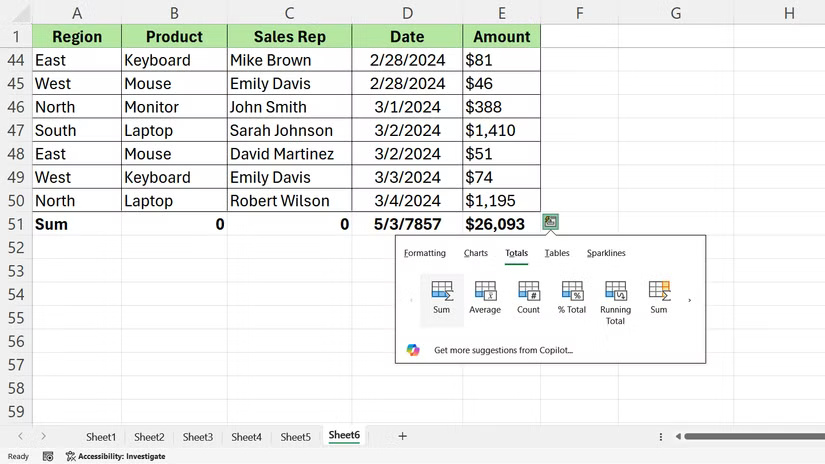Click the Quick Analysis button beside the Amount total
Screen dimensions: 825x464
tap(551, 223)
